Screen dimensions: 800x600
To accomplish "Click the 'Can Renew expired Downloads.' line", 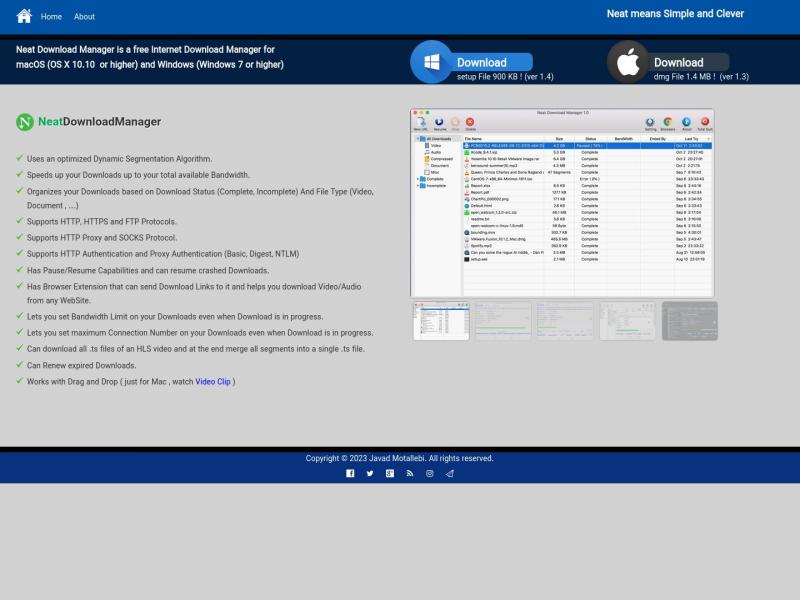I will 82,365.
